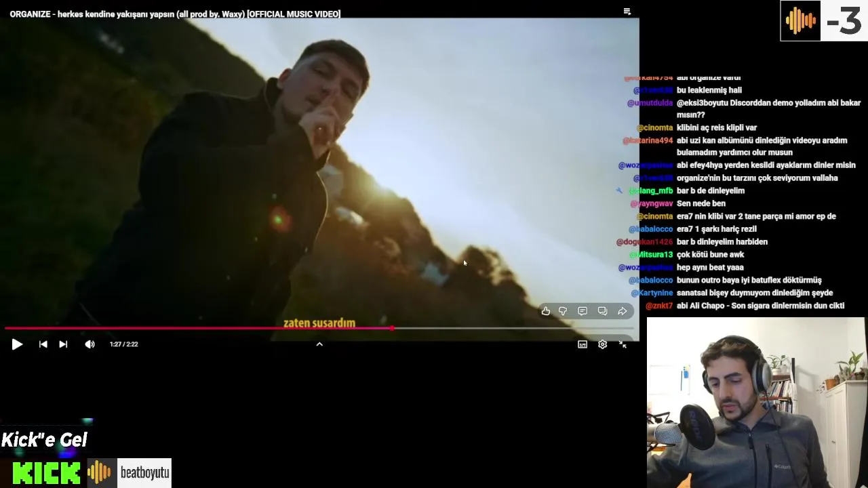This screenshot has width=868, height=488.
Task: Click the -3 score counter
Action: pyautogui.click(x=844, y=21)
